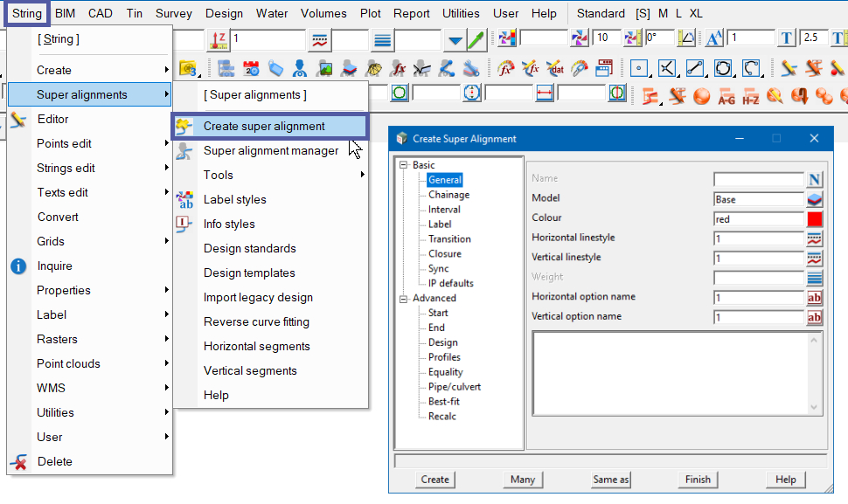Click the red Colour swatch

pos(815,219)
